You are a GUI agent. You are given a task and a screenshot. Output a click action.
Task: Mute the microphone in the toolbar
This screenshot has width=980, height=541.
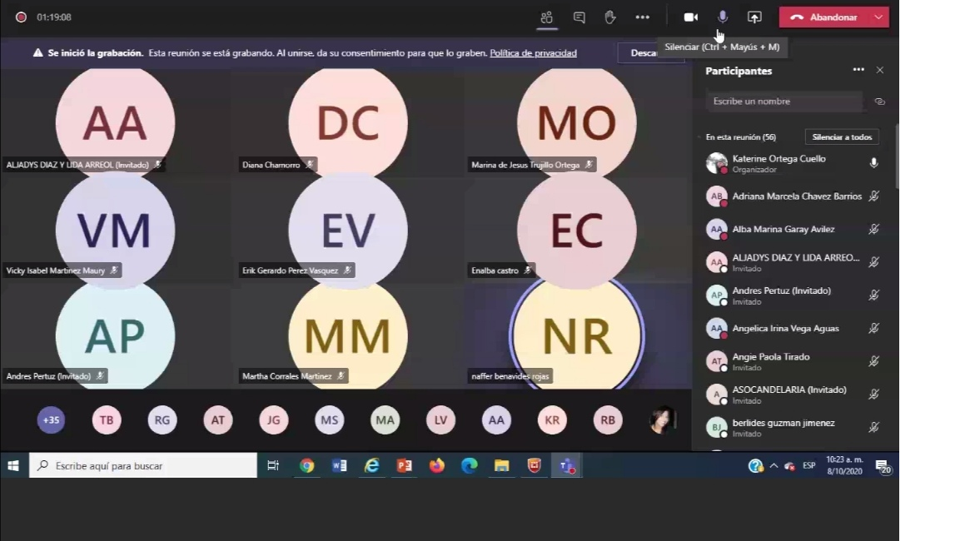pyautogui.click(x=723, y=17)
